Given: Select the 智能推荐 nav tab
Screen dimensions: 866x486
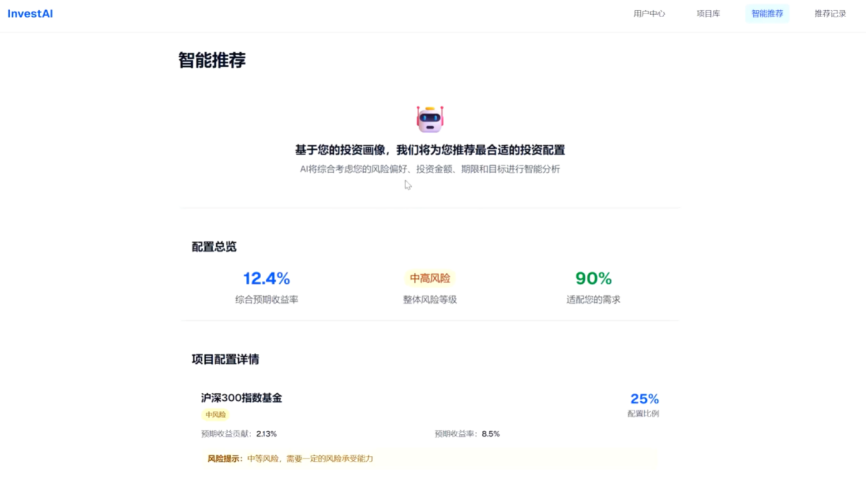Looking at the screenshot, I should tap(767, 14).
